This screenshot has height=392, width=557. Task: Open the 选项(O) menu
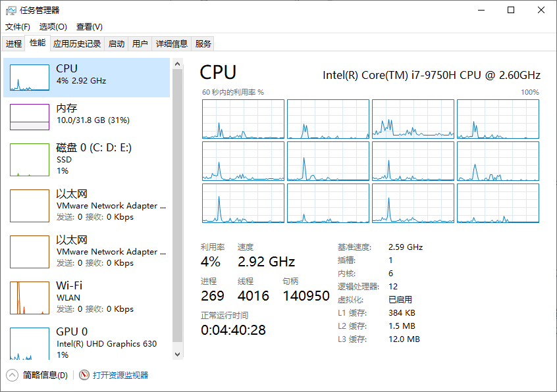[53, 26]
